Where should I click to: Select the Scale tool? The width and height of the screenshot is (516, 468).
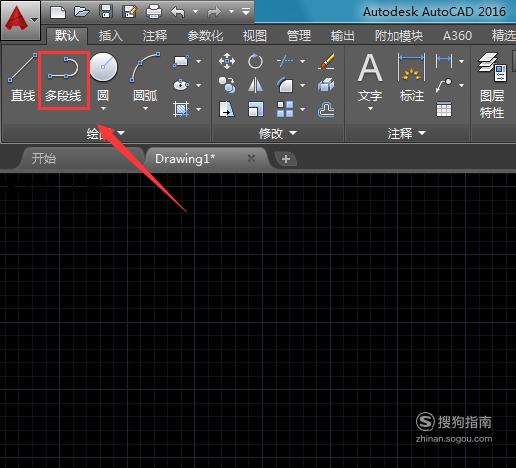(256, 109)
